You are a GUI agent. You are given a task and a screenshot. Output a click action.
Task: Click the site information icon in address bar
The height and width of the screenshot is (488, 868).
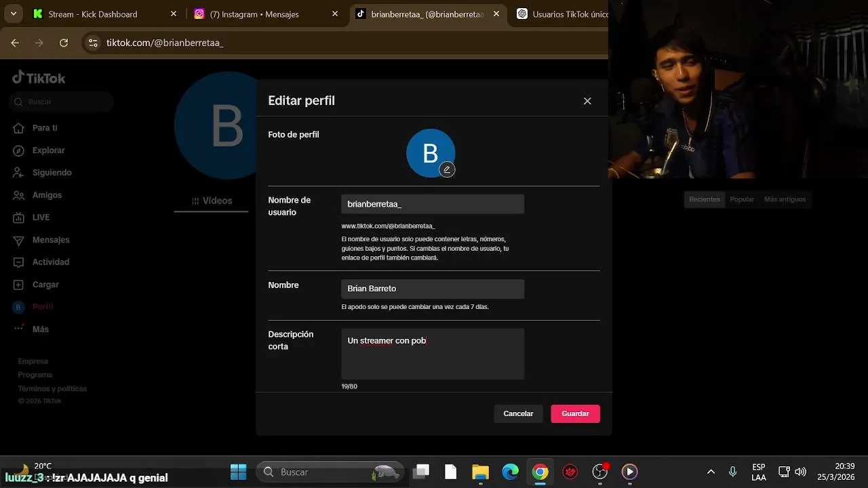coord(93,43)
